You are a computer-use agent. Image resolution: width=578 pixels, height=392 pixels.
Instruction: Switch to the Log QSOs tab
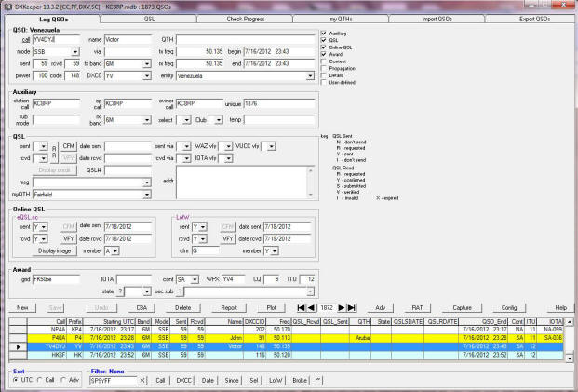coord(53,20)
